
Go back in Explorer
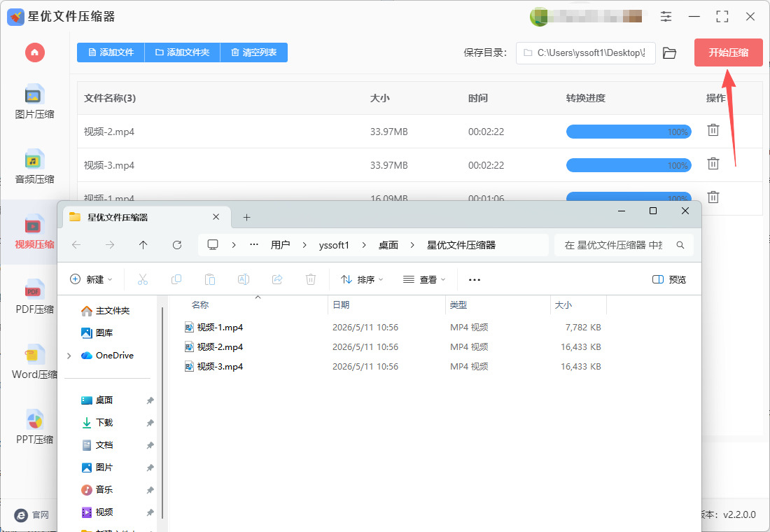[76, 244]
